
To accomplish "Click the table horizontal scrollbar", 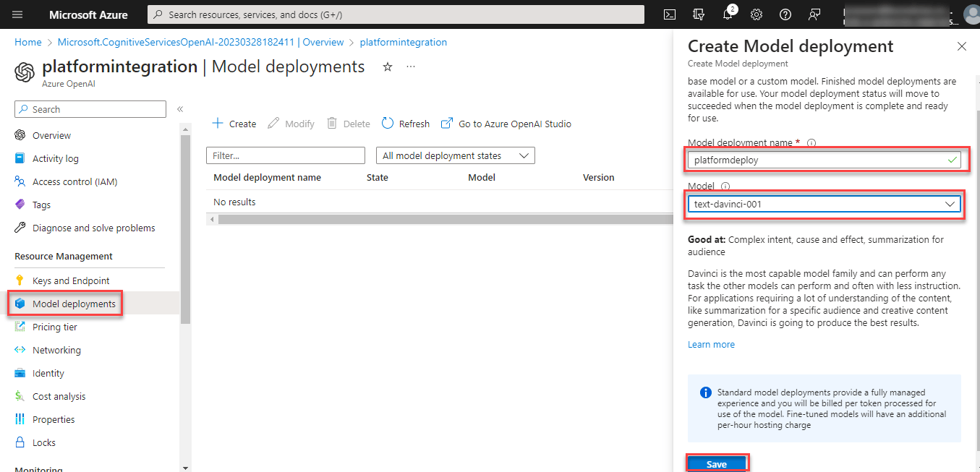I will click(x=445, y=219).
